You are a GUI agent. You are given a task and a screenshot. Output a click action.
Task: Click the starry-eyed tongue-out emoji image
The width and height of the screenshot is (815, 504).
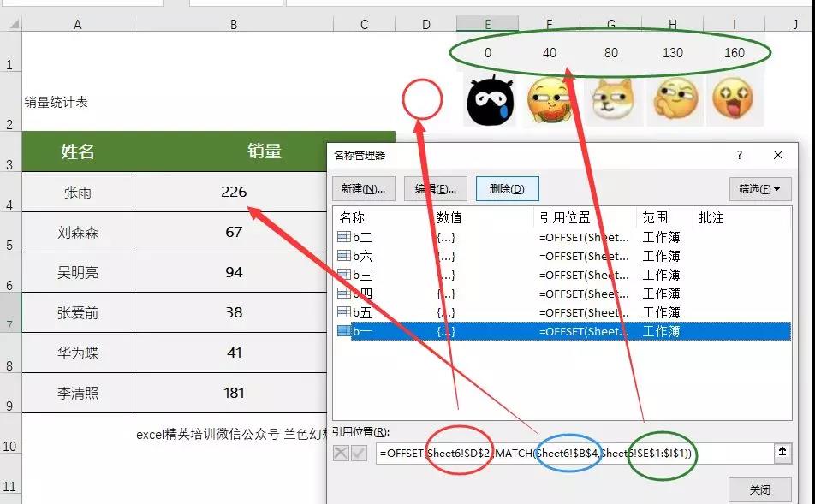pos(733,98)
